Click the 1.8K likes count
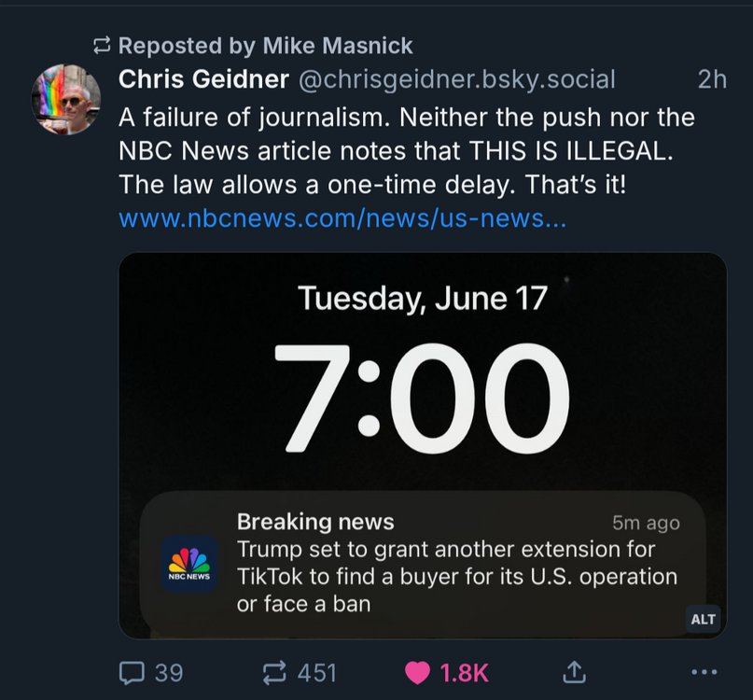Image resolution: width=753 pixels, height=700 pixels. coord(463,672)
